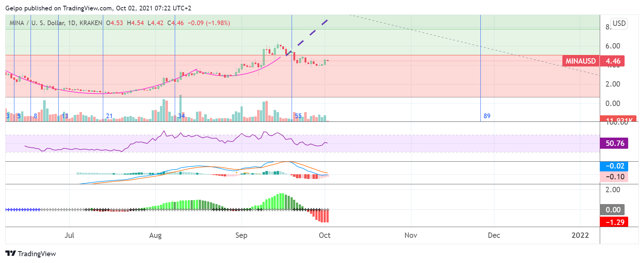Screen dimensions: 644x263
Task: Click the 6.00 price axis label
Action: [613, 46]
